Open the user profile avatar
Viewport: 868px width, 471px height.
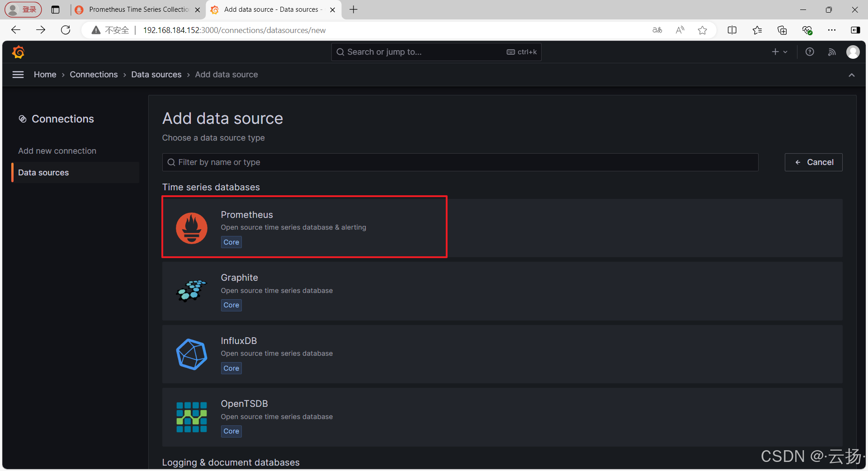pyautogui.click(x=853, y=52)
